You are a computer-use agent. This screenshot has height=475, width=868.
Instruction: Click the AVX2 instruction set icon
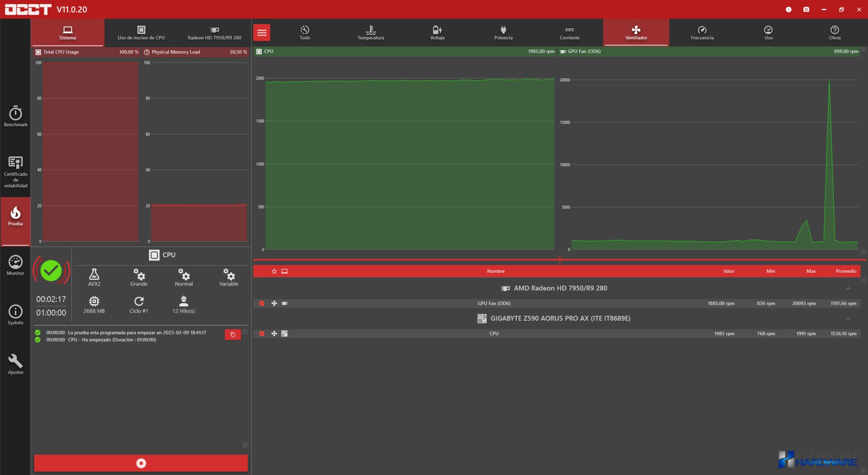click(94, 277)
